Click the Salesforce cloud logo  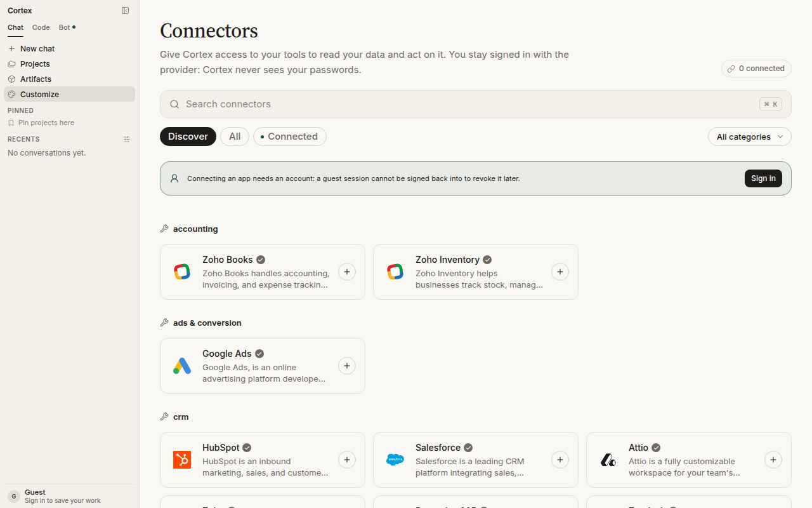(x=395, y=460)
